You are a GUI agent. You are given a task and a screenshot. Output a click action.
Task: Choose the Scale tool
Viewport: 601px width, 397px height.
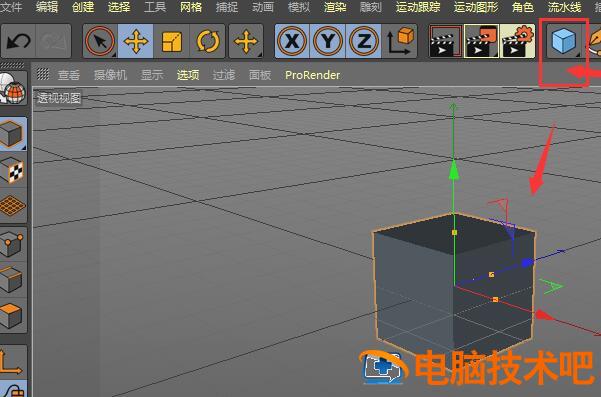pyautogui.click(x=171, y=41)
